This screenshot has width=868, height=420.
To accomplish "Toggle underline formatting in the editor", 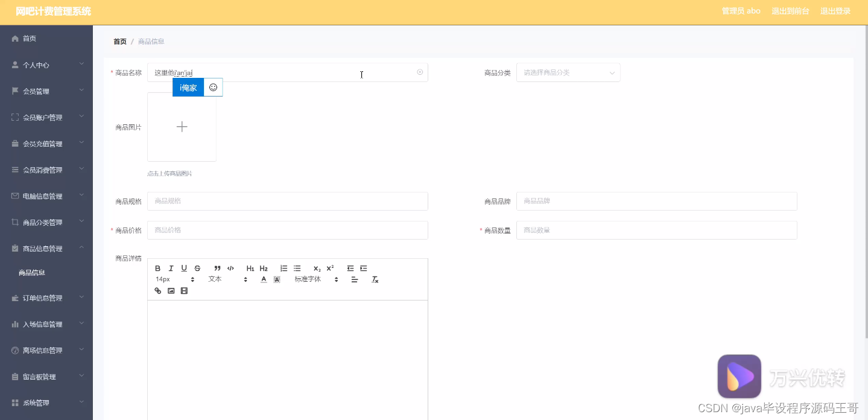I will point(184,269).
